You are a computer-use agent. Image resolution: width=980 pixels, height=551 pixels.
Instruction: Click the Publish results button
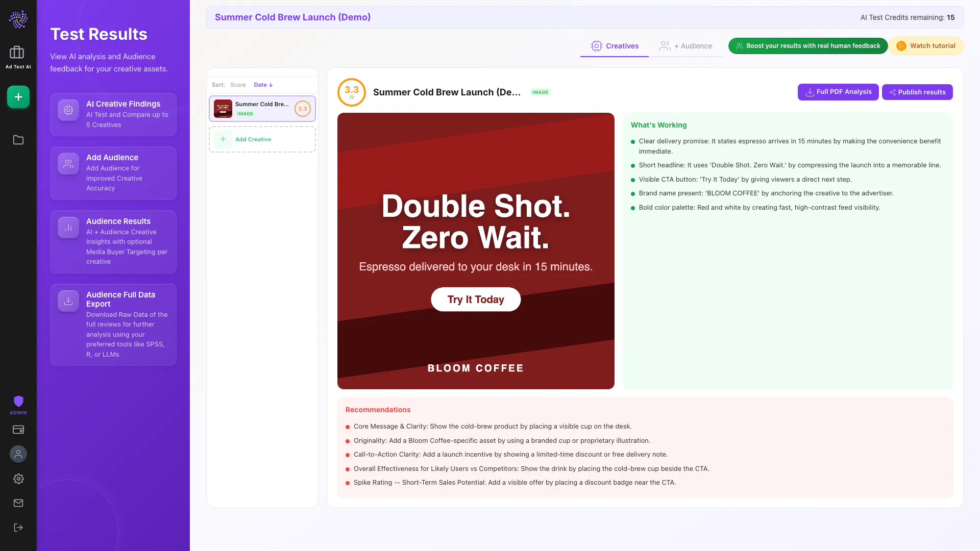tap(917, 92)
